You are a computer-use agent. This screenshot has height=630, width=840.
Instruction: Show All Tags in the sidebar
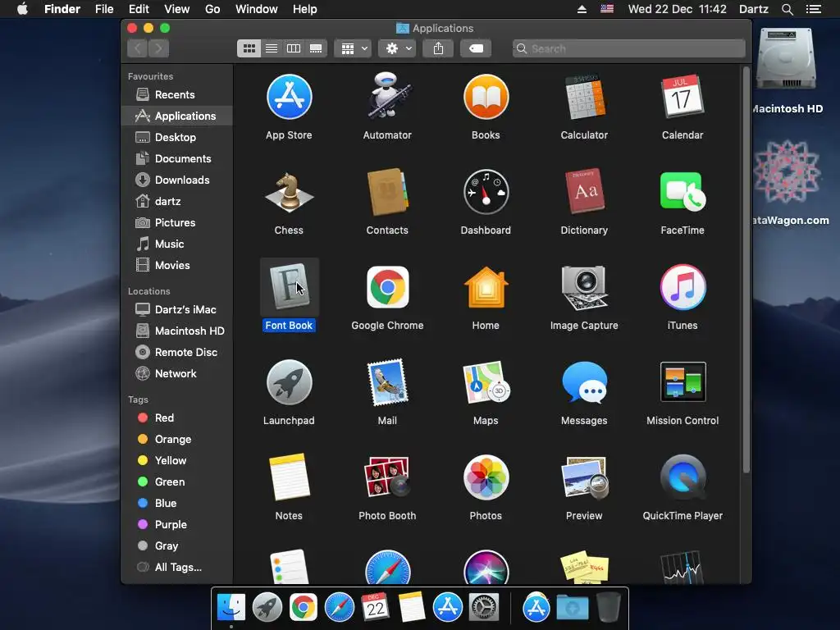pyautogui.click(x=177, y=568)
